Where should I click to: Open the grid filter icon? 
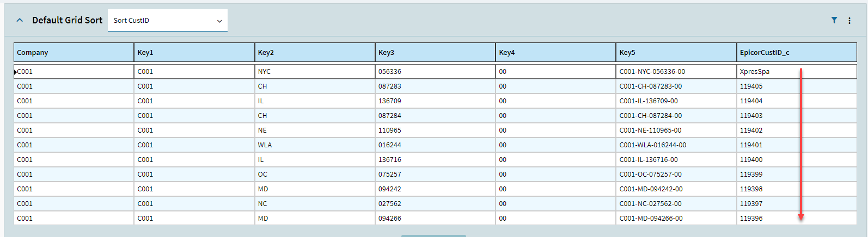(834, 20)
